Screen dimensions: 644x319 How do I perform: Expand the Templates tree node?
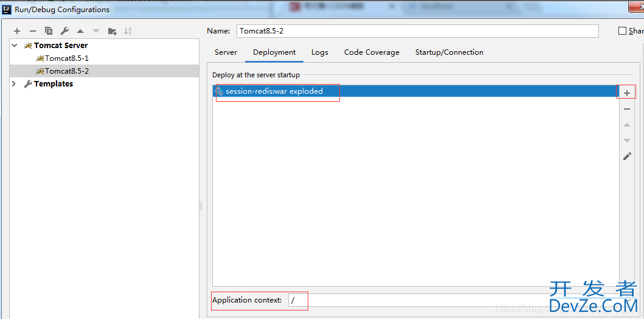point(15,84)
